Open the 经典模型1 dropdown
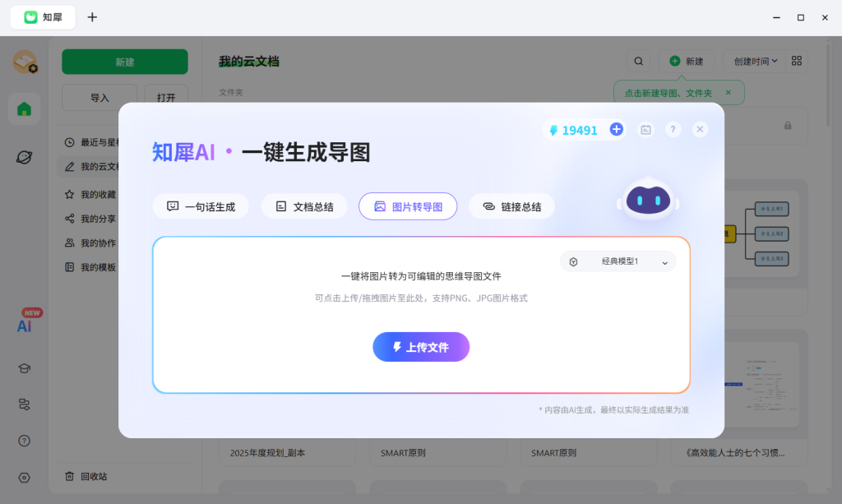842x504 pixels. [618, 261]
